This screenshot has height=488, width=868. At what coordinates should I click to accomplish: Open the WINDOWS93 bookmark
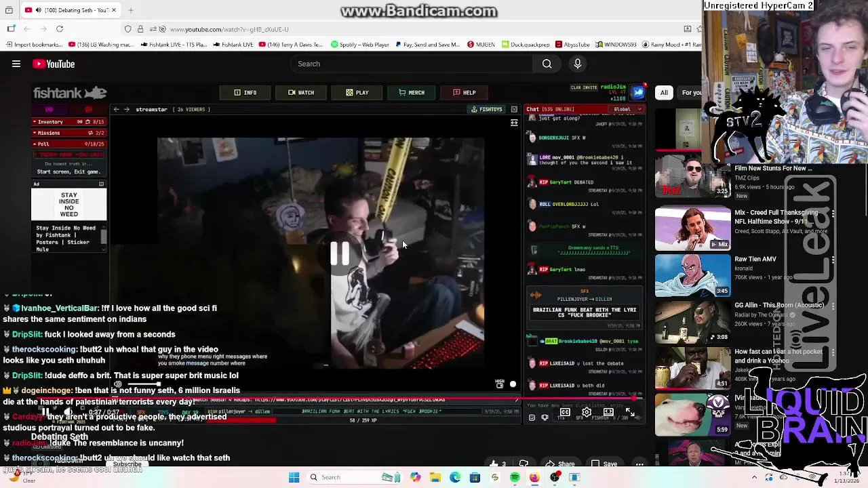click(616, 45)
